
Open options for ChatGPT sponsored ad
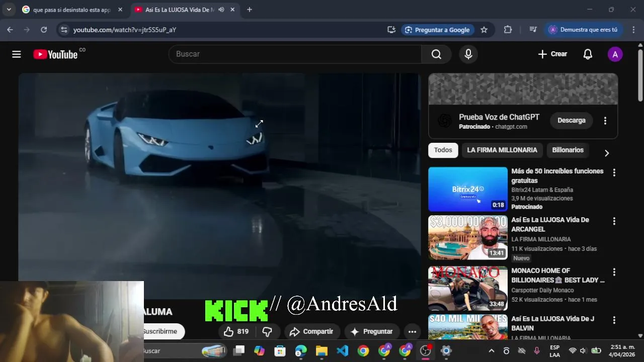(605, 121)
